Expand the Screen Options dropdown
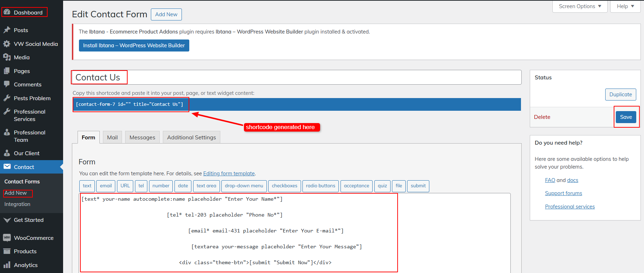Screen dimensions: 644x273 [580, 6]
